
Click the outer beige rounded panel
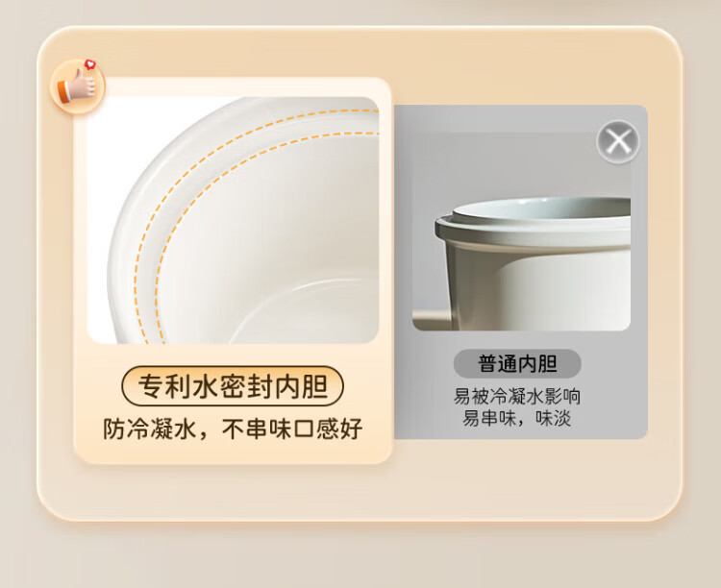(x=360, y=494)
